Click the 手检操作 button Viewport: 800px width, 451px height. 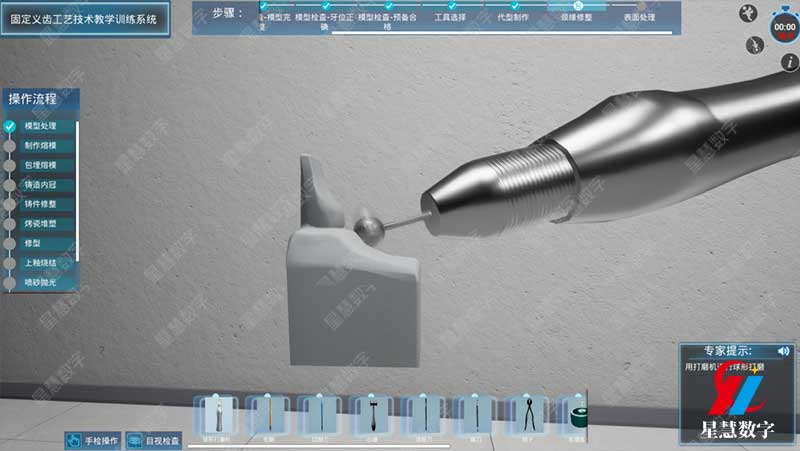92,440
